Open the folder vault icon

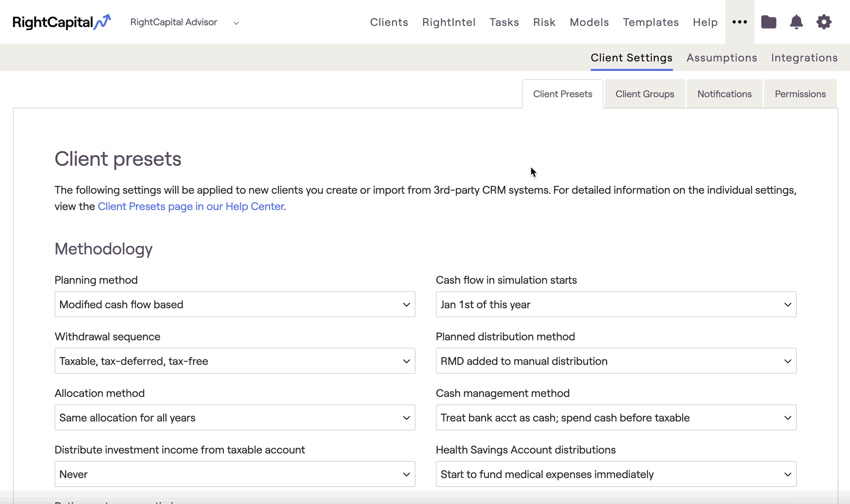(x=768, y=22)
